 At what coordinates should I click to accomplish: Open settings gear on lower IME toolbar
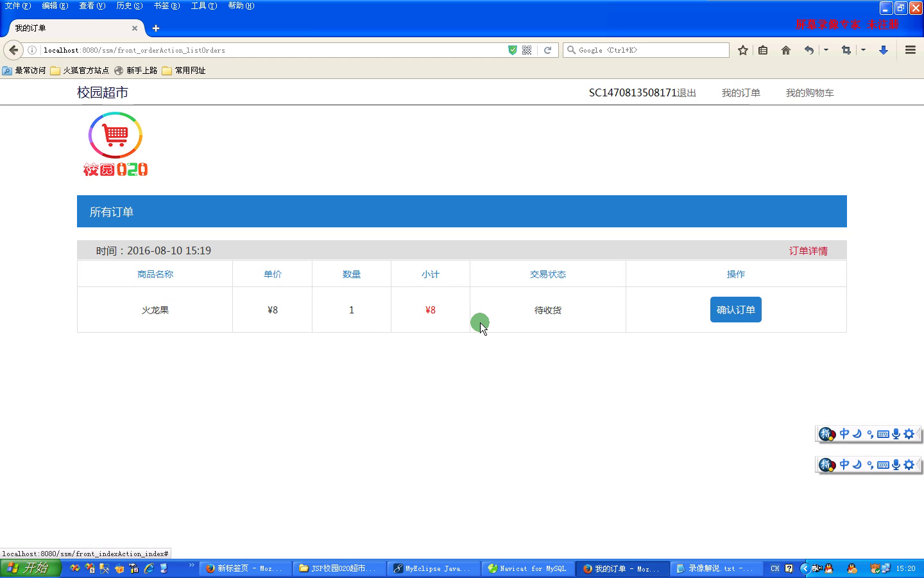tap(909, 464)
